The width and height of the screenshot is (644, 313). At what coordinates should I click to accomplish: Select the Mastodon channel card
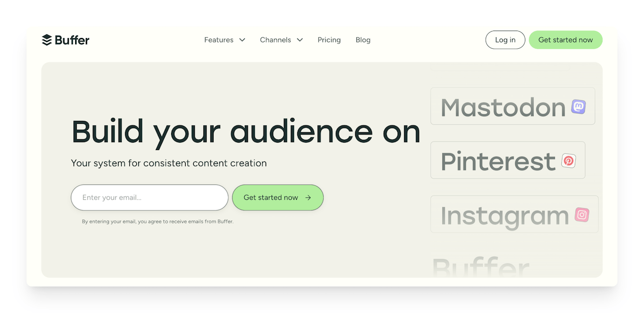(x=513, y=106)
